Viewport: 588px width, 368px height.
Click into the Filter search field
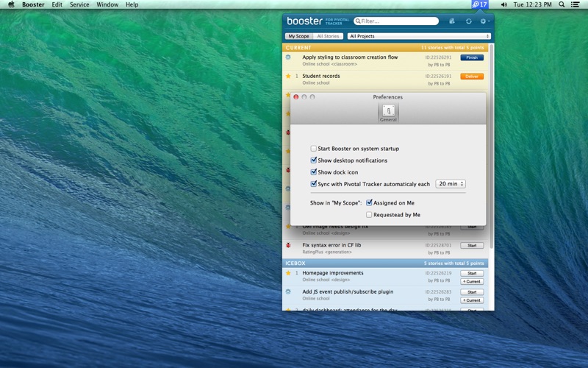(396, 21)
